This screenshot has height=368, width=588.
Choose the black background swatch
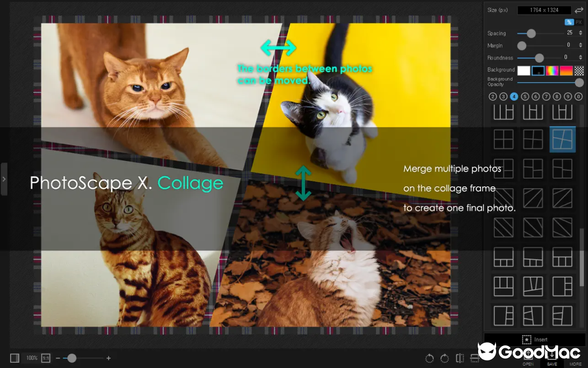[538, 70]
